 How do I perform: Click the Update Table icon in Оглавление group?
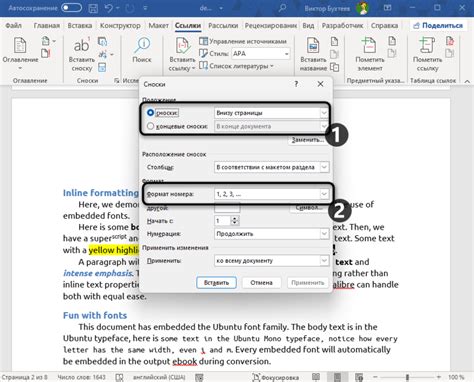tap(45, 53)
